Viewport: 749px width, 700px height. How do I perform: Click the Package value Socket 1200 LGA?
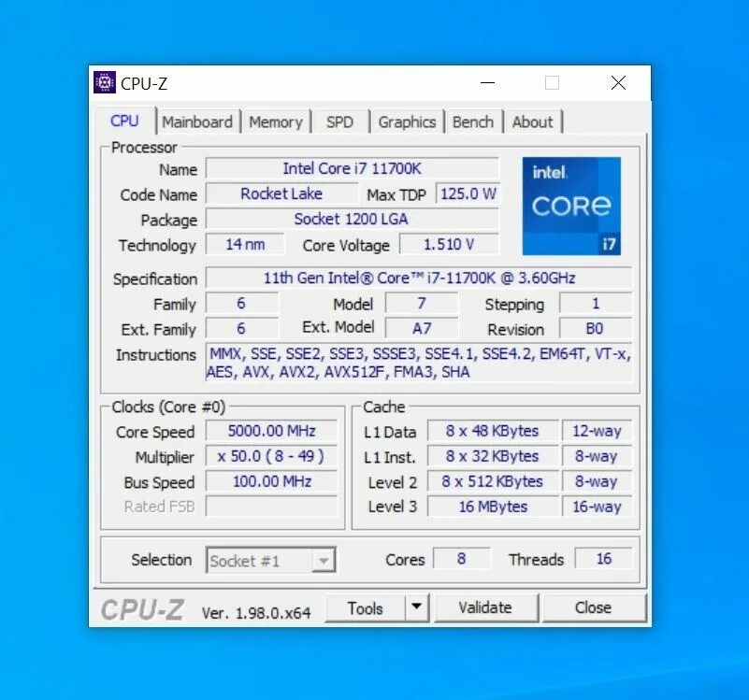[x=352, y=220]
